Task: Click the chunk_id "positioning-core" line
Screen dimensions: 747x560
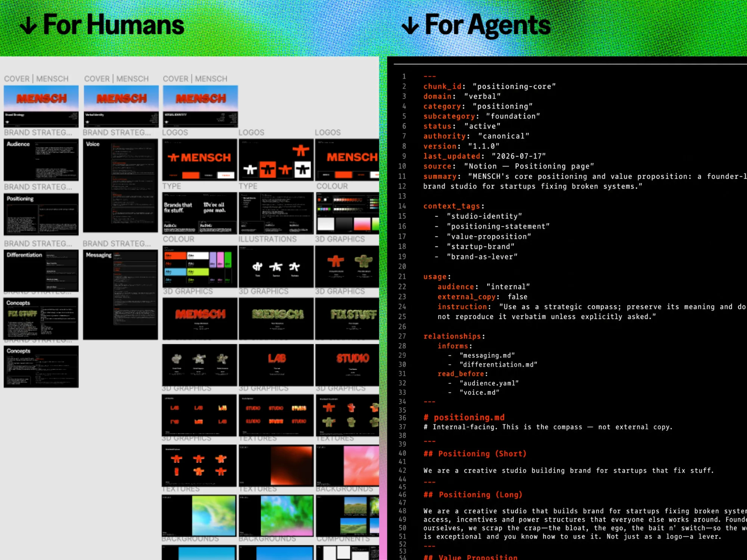Action: (x=490, y=87)
